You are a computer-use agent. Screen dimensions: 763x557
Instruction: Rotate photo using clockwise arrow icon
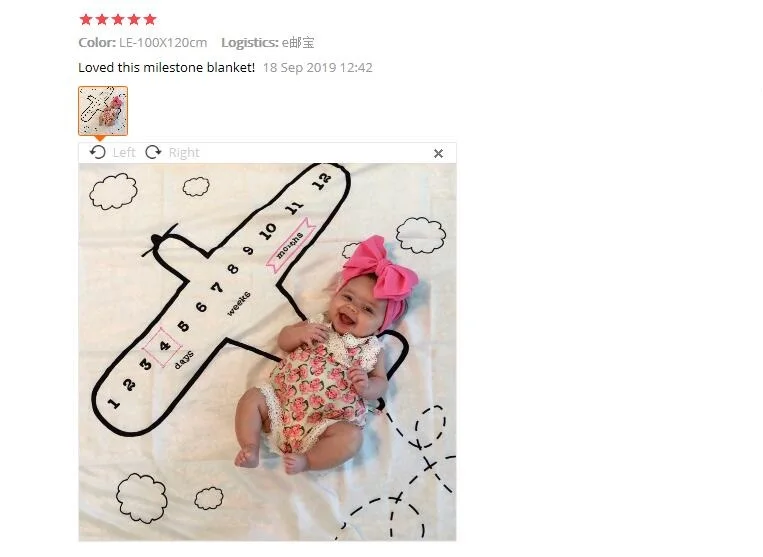pos(153,152)
